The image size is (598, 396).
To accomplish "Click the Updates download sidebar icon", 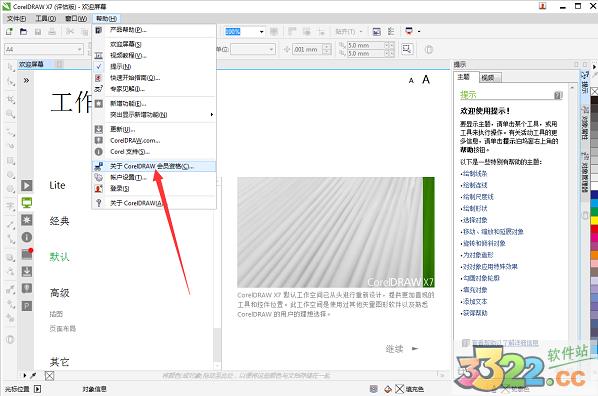I will [27, 271].
